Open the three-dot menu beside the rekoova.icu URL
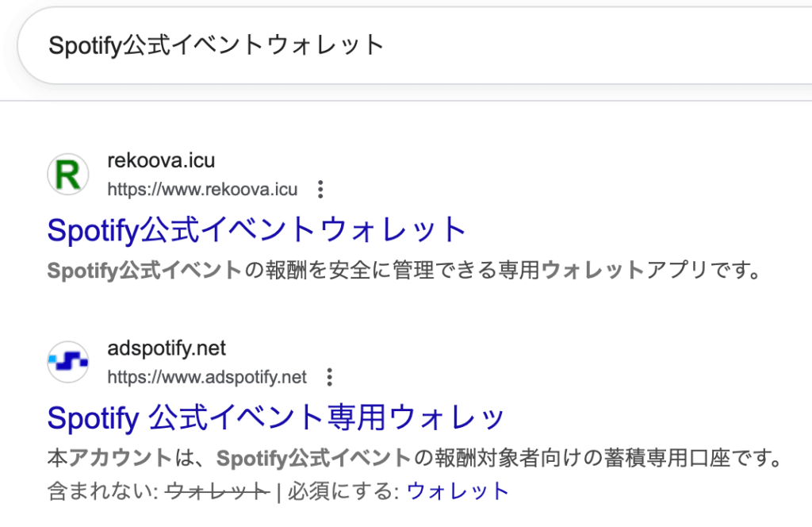Screen dimensions: 812x527 point(320,190)
